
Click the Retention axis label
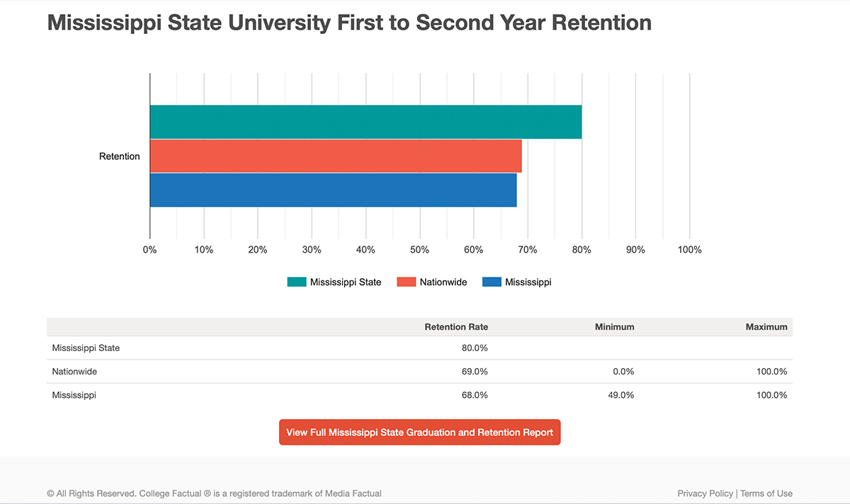click(119, 156)
